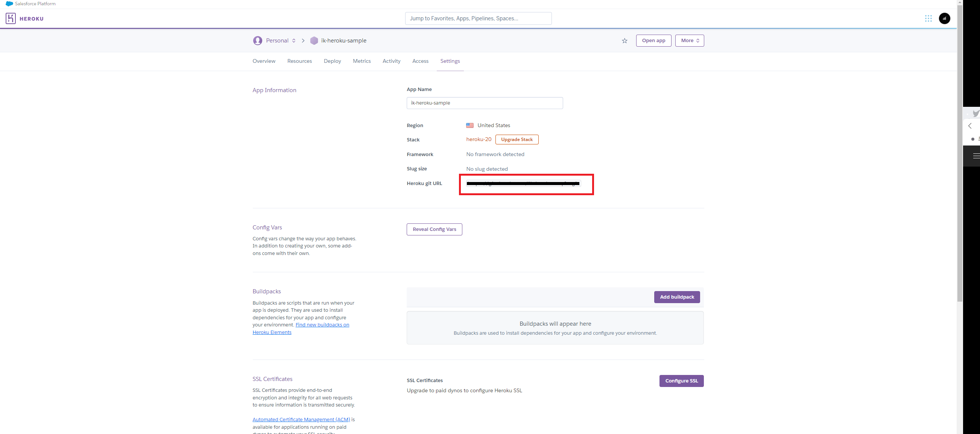
Task: Favorite the app with the star icon
Action: (624, 41)
